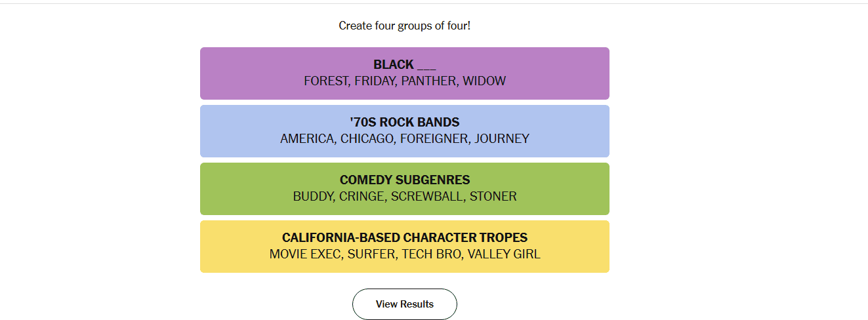Click the View Results button
The height and width of the screenshot is (320, 868).
404,304
